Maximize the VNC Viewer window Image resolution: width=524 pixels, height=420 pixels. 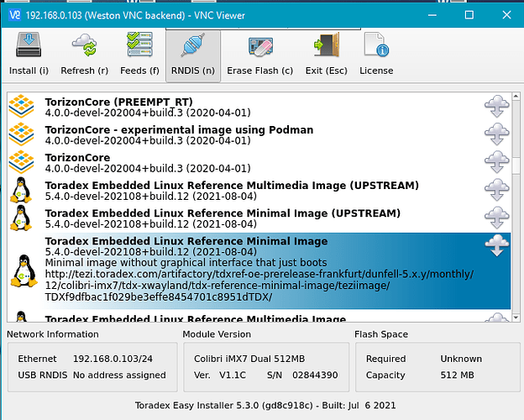[x=469, y=15]
